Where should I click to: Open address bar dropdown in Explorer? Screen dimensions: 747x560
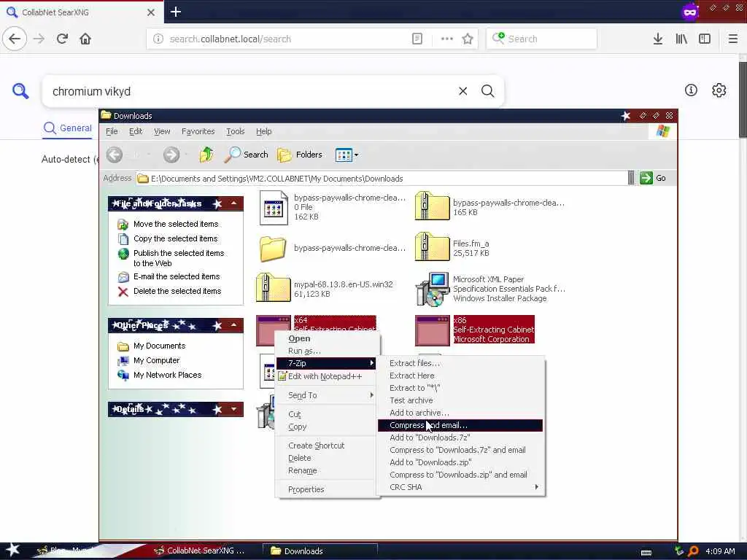[x=631, y=178]
